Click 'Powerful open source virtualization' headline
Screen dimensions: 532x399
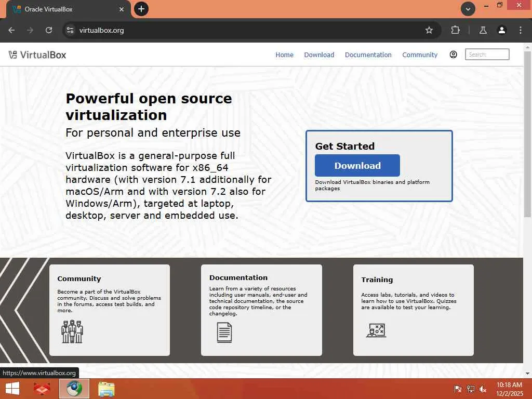[x=149, y=107]
